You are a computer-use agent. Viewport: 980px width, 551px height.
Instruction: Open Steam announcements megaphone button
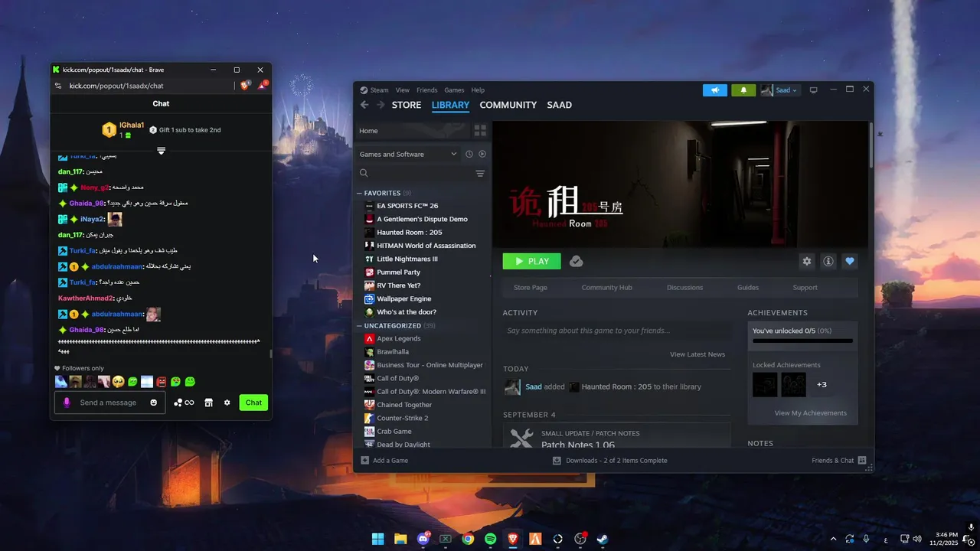[x=715, y=90]
